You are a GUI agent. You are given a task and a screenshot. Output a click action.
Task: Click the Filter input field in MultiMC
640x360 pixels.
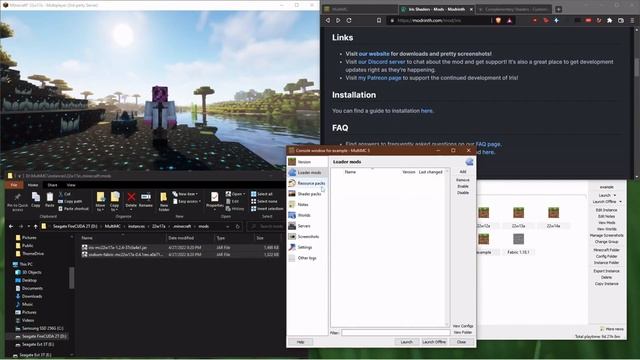click(396, 333)
